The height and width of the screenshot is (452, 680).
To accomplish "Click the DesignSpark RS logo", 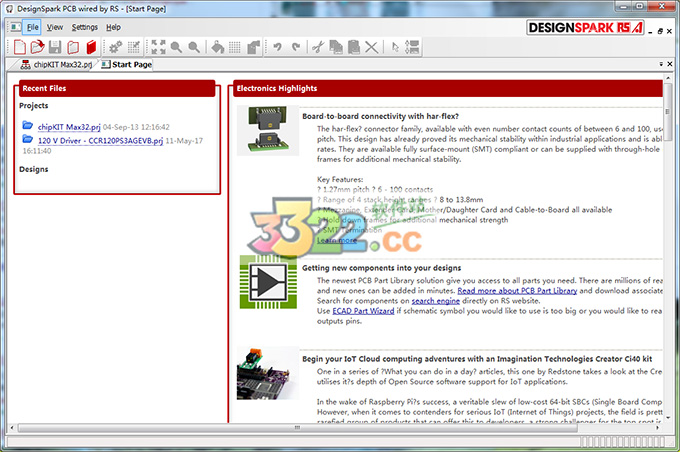I will pos(585,28).
